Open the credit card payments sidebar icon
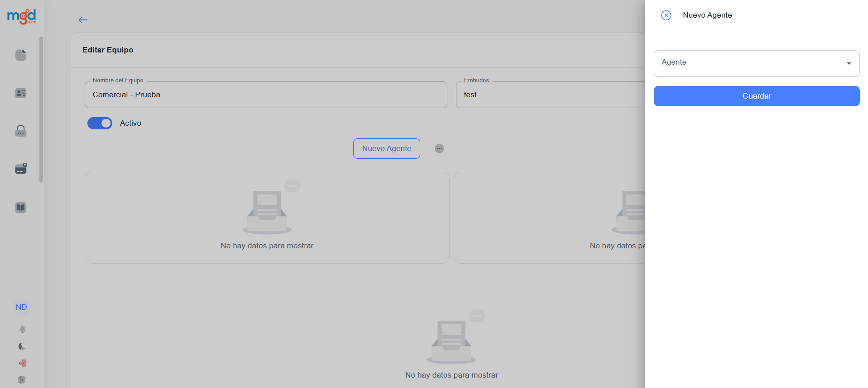This screenshot has width=868, height=388. [21, 169]
